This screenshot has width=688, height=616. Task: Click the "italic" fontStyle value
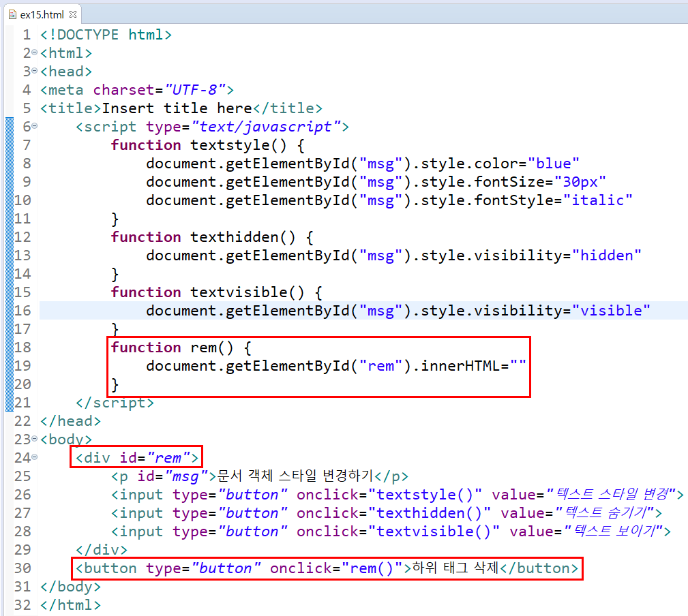597,200
